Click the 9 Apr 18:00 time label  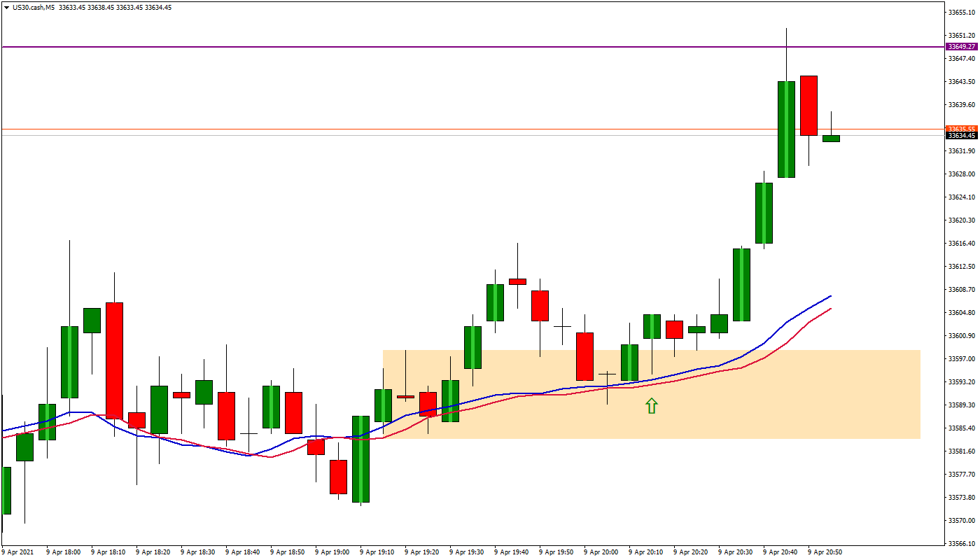point(64,552)
